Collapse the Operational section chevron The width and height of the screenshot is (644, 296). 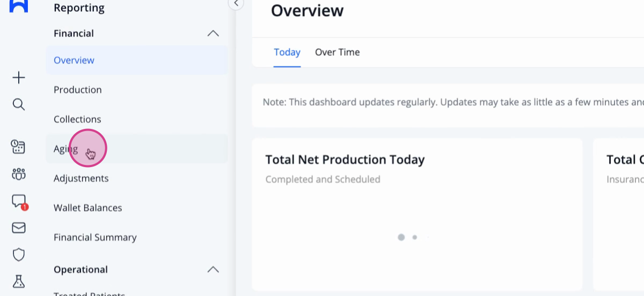[x=213, y=269]
